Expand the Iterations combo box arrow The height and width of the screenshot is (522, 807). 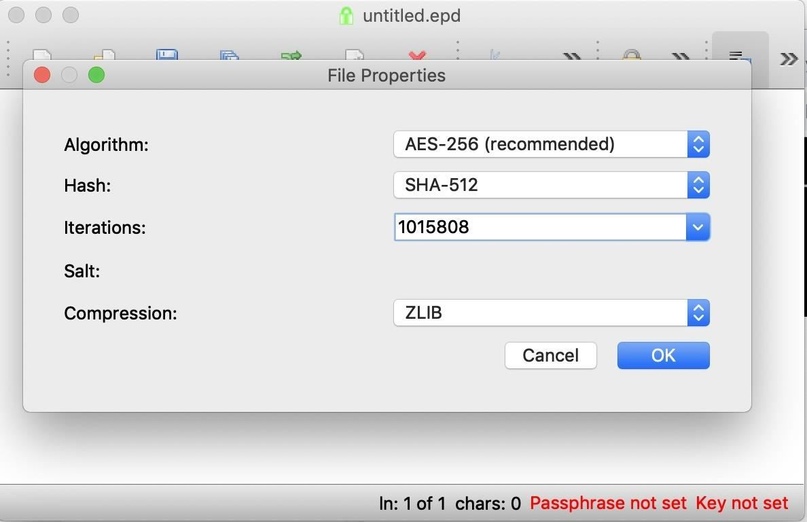698,227
